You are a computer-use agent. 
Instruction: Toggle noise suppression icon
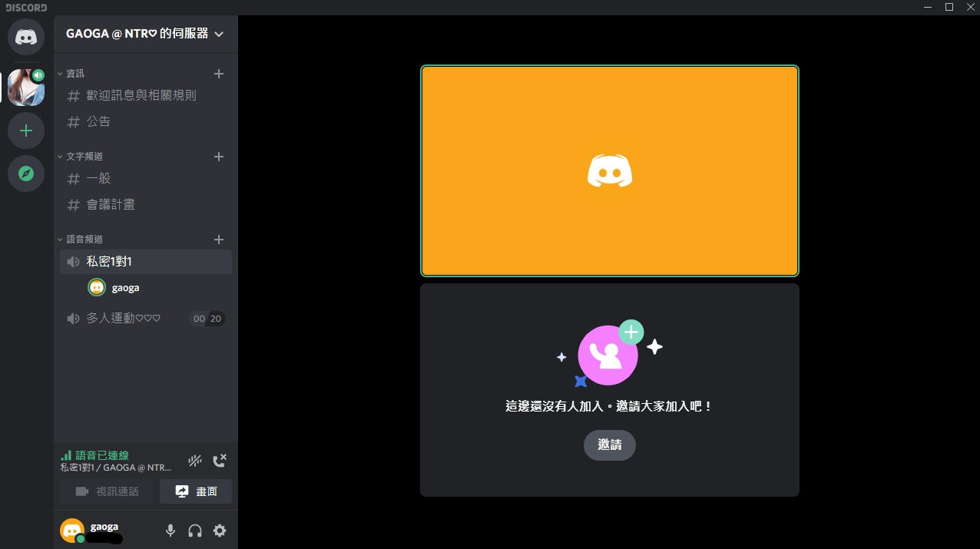click(195, 461)
